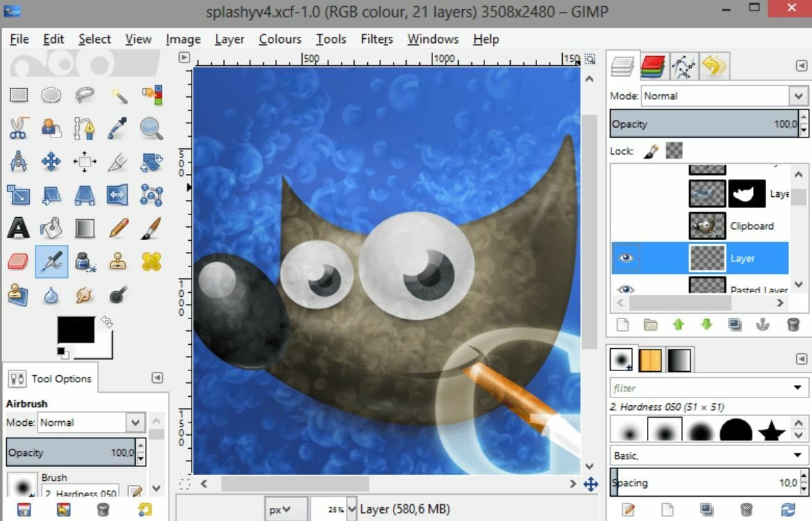812x521 pixels.
Task: Open the brush filter dropdown
Action: 797,388
